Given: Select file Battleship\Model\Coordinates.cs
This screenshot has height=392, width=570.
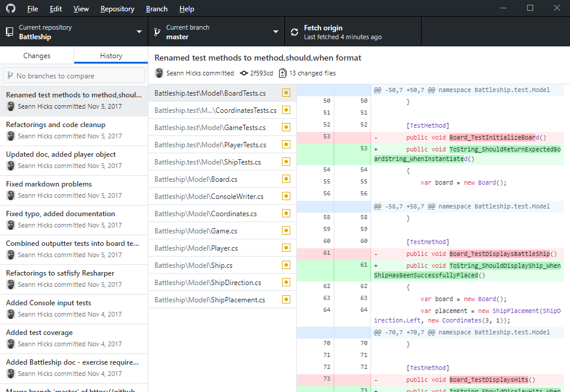Looking at the screenshot, I should 222,213.
